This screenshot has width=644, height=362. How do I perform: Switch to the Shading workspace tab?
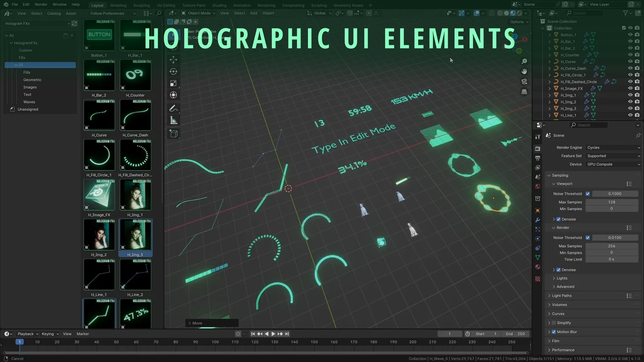click(x=219, y=5)
